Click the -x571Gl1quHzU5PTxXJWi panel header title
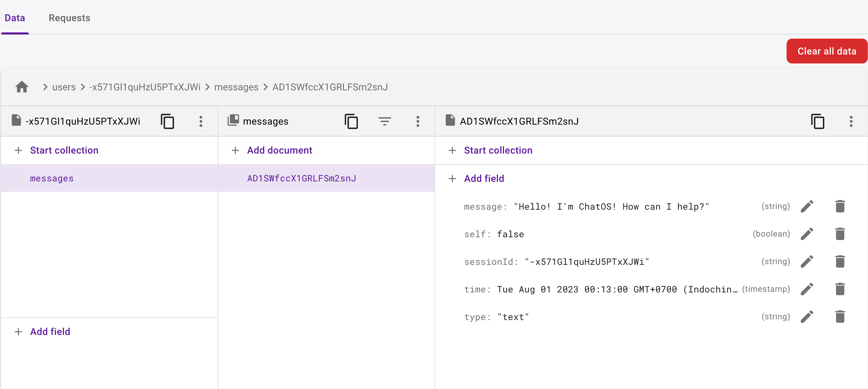 coord(83,121)
